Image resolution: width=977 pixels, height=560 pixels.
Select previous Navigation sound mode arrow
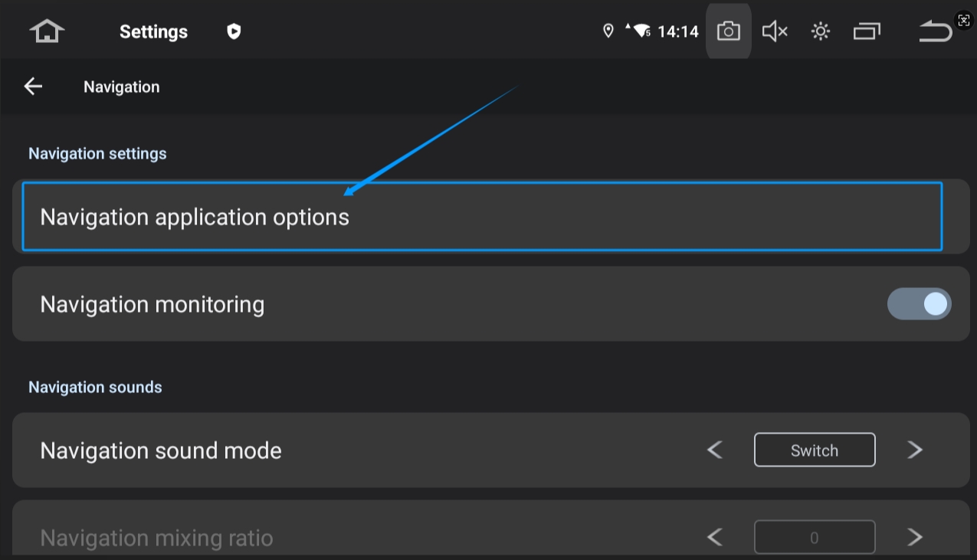coord(715,450)
